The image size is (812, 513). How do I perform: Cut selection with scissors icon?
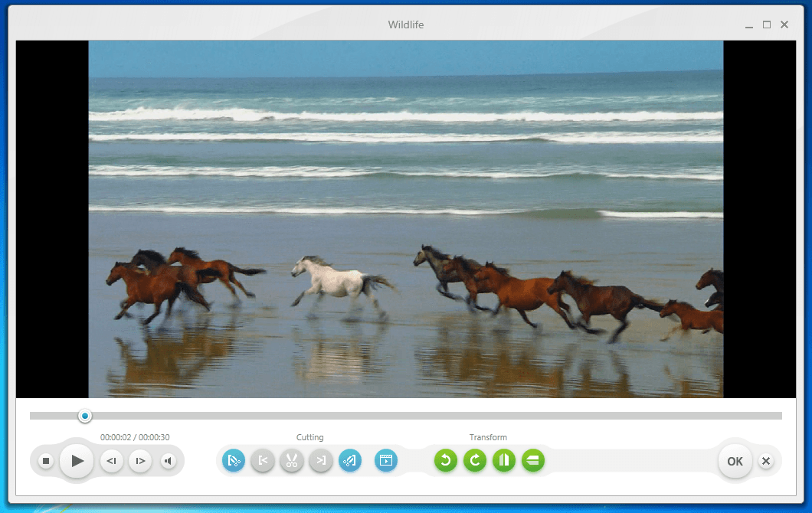tap(292, 460)
